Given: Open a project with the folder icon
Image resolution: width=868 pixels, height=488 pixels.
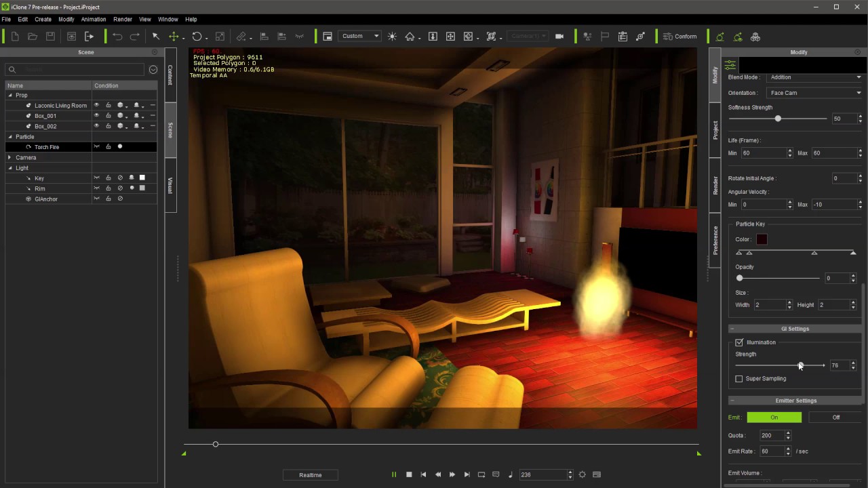Looking at the screenshot, I should click(32, 37).
